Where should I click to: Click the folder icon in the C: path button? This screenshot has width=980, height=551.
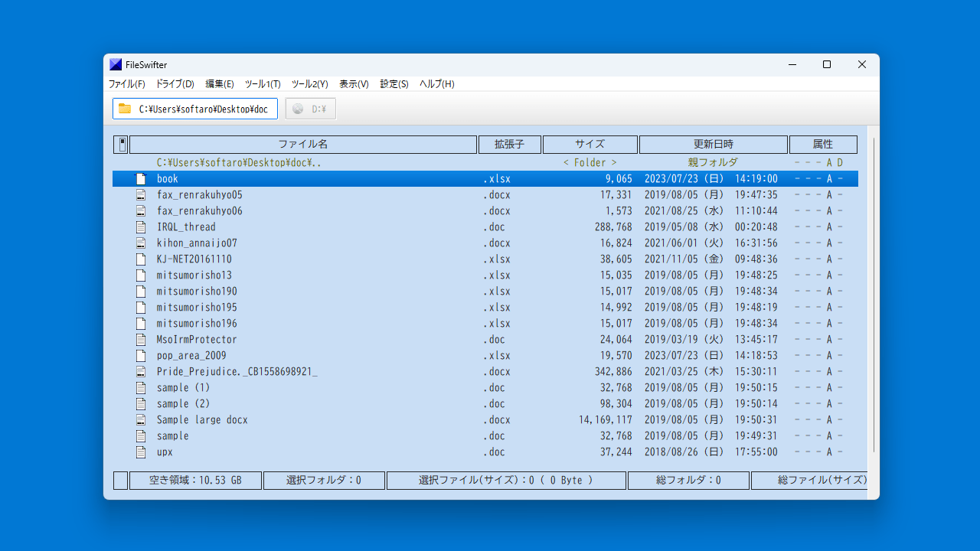tap(125, 109)
